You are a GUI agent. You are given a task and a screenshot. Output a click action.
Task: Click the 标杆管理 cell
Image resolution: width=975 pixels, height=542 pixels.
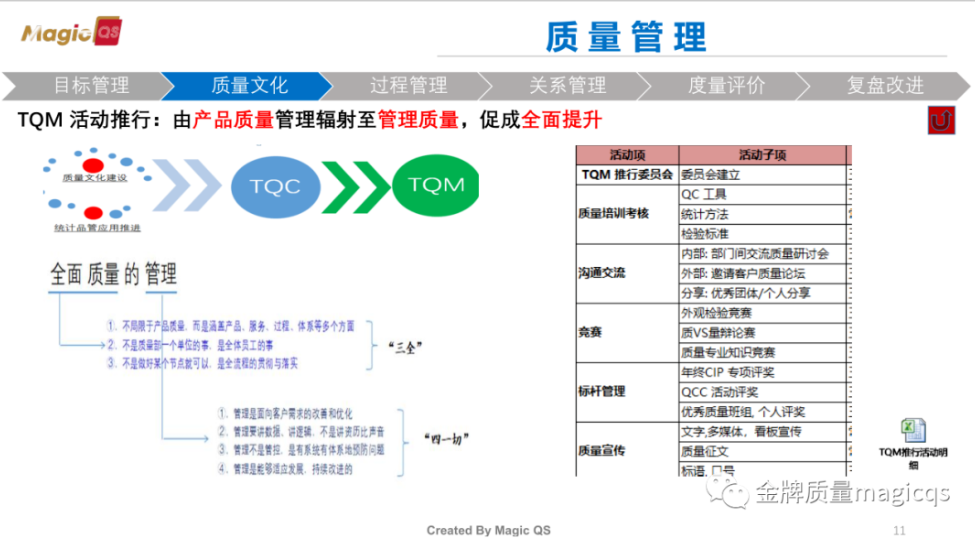pyautogui.click(x=627, y=392)
